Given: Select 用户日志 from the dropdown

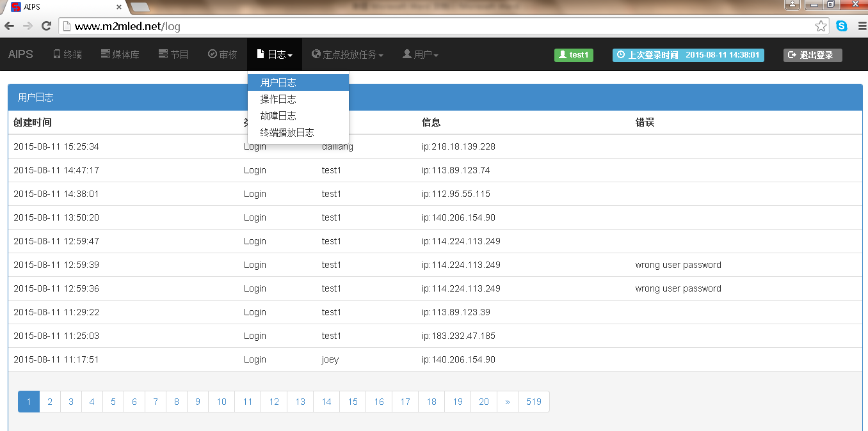Looking at the screenshot, I should click(x=298, y=82).
